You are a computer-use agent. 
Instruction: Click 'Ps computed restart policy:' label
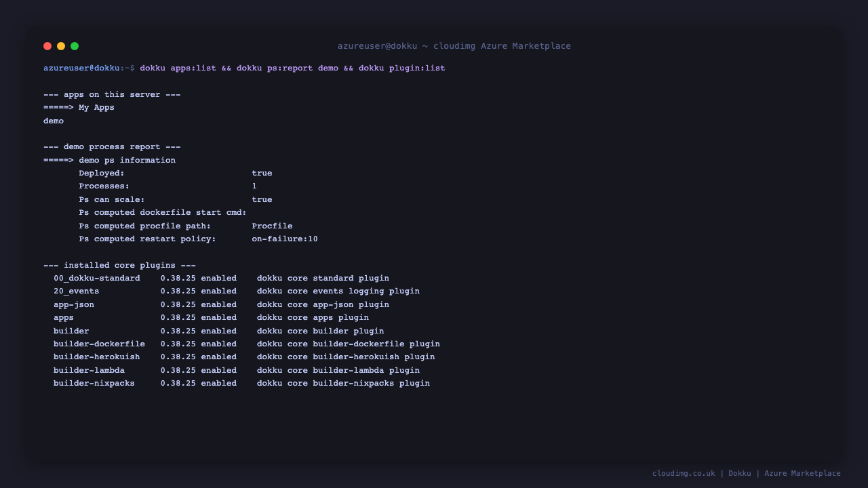point(147,239)
